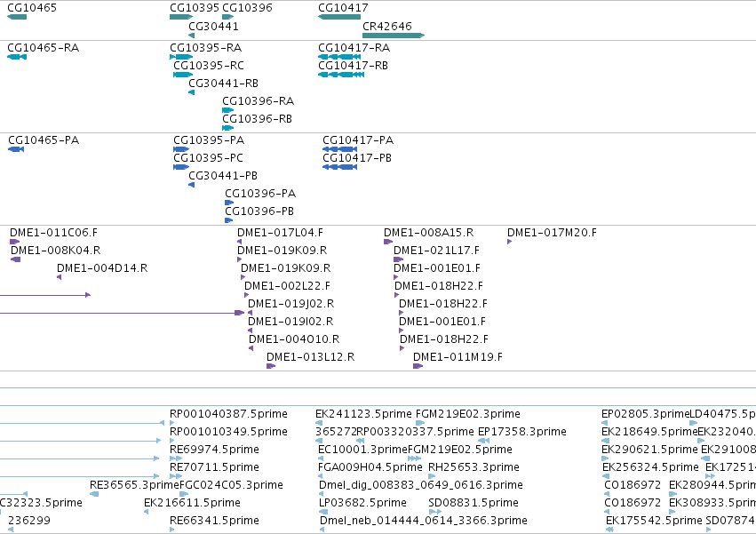This screenshot has height=534, width=756.
Task: Select the Dmel_dig_008383_0649_0616.3prime label
Action: point(421,486)
